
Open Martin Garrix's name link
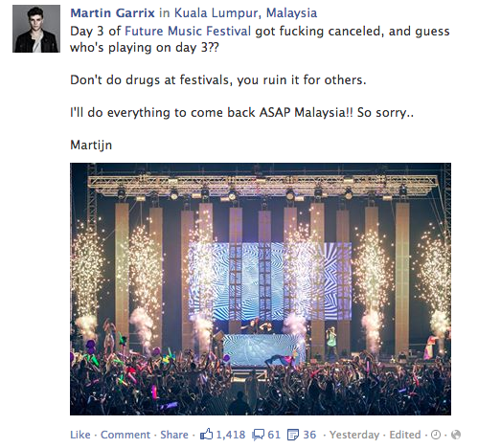pos(112,13)
